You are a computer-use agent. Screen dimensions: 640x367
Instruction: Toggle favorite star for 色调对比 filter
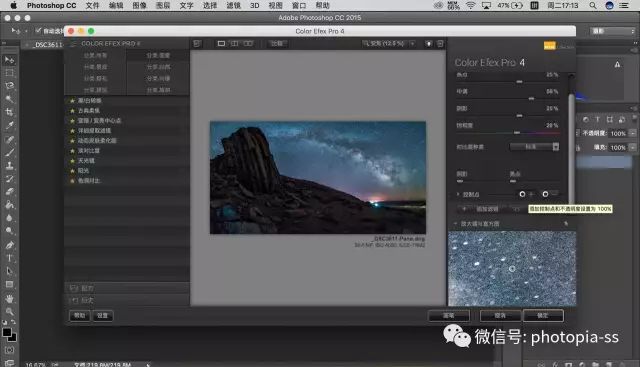coord(72,180)
